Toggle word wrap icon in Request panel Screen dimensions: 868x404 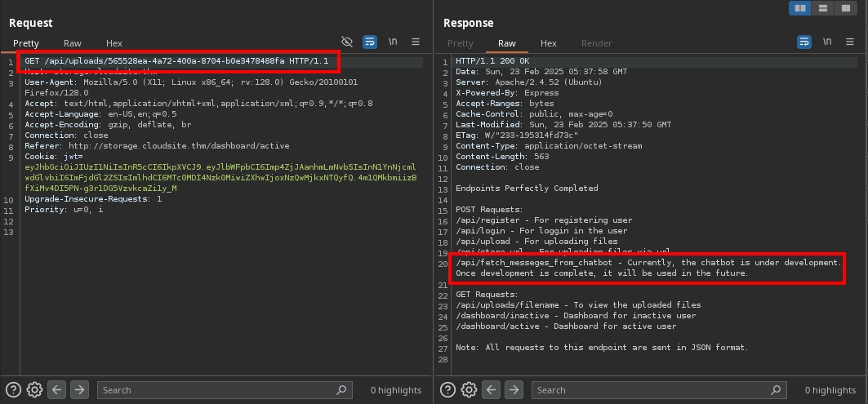point(370,42)
